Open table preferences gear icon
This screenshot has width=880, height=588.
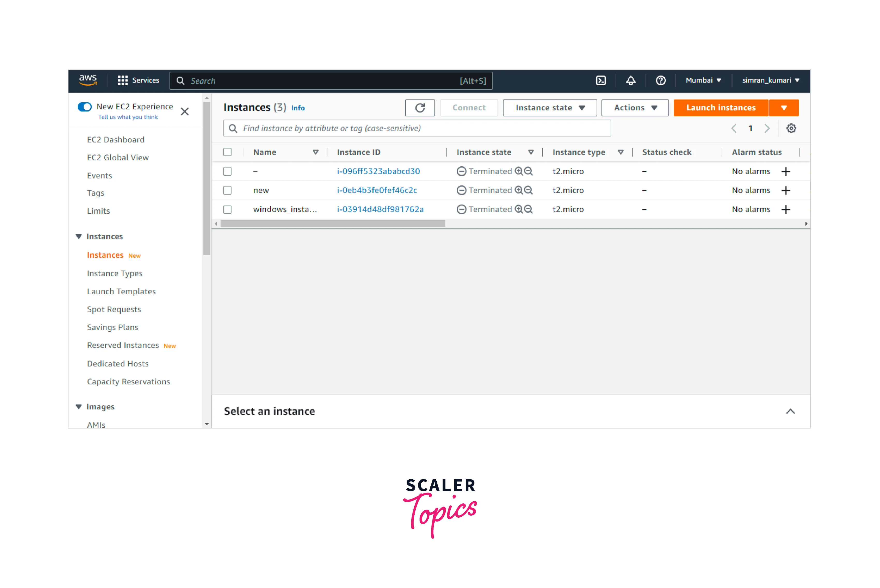pos(791,128)
